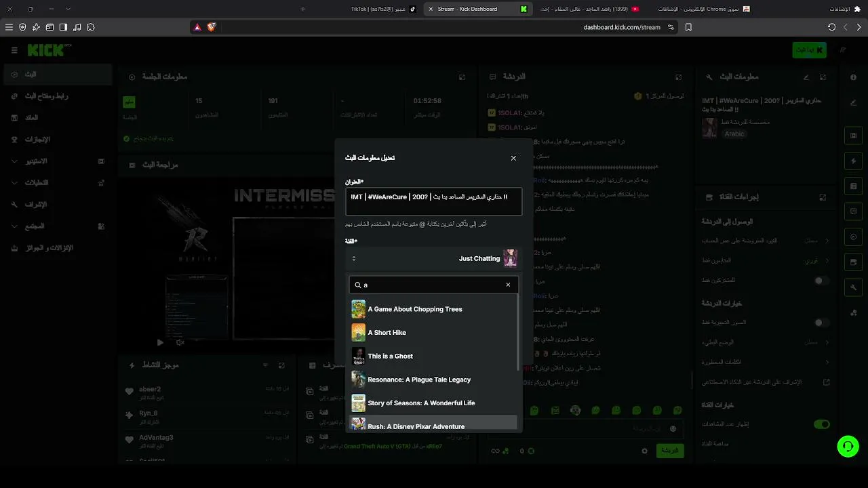Image resolution: width=868 pixels, height=488 pixels.
Task: Bookmark this page in the address bar
Action: 688,27
